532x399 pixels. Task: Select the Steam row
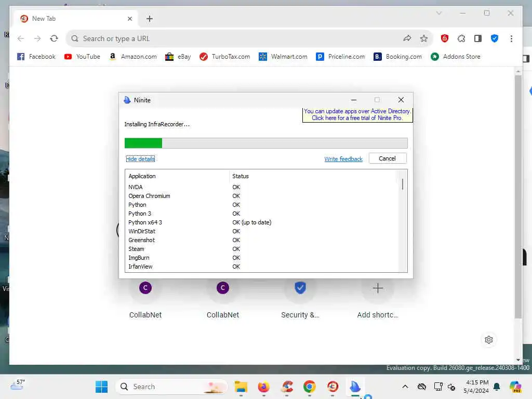(261, 249)
